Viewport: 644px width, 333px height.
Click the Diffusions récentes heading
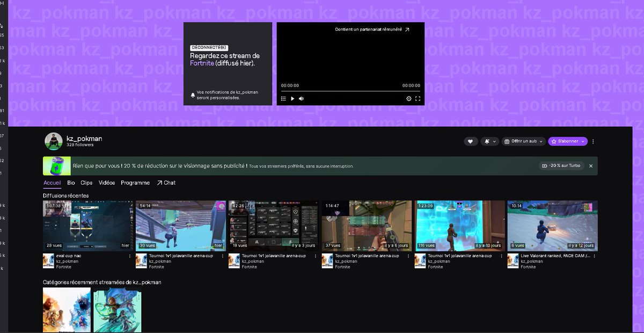(x=66, y=196)
